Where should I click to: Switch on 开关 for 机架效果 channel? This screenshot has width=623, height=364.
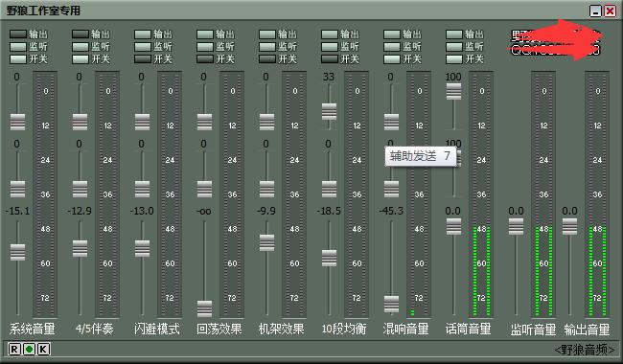click(x=267, y=59)
